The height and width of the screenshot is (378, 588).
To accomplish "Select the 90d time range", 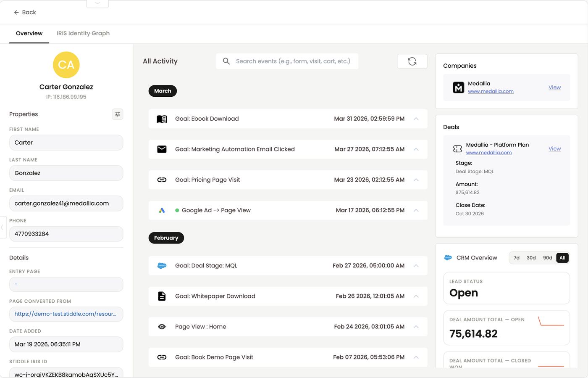I will pyautogui.click(x=548, y=258).
